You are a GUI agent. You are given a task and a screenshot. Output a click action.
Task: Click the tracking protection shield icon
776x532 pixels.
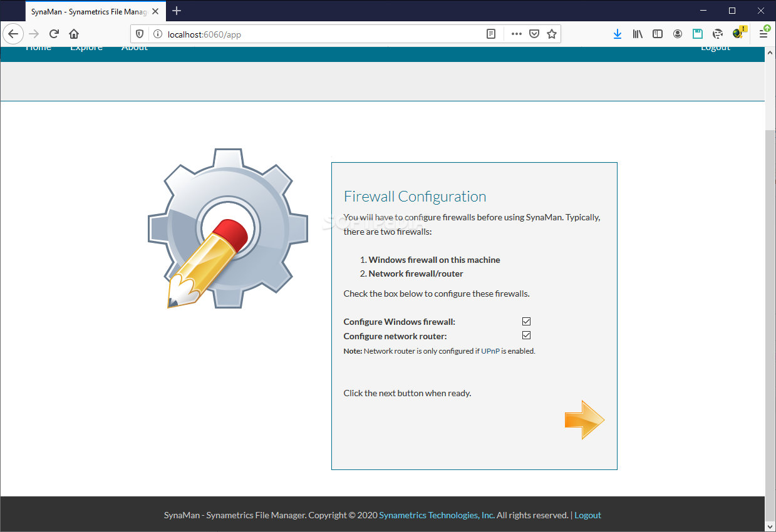click(x=140, y=34)
